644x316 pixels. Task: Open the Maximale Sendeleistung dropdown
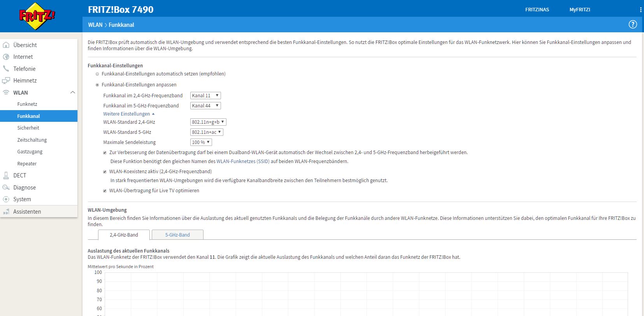(x=201, y=142)
